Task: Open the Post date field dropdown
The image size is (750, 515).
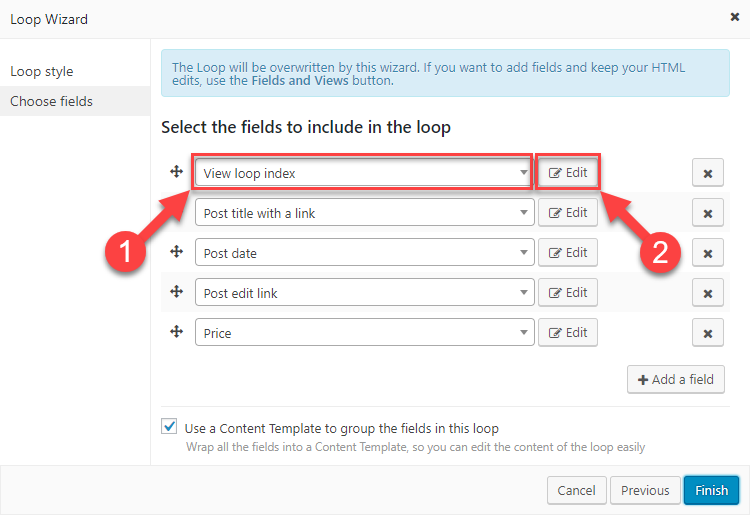Action: [x=365, y=253]
